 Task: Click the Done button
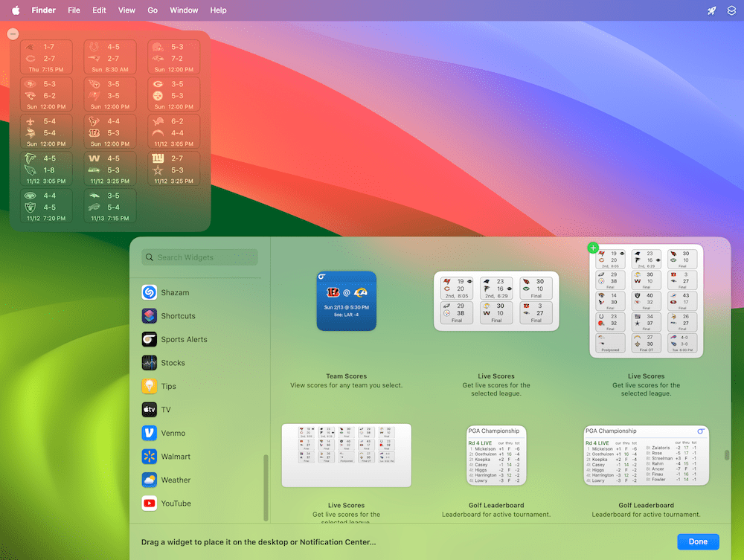[x=698, y=541]
